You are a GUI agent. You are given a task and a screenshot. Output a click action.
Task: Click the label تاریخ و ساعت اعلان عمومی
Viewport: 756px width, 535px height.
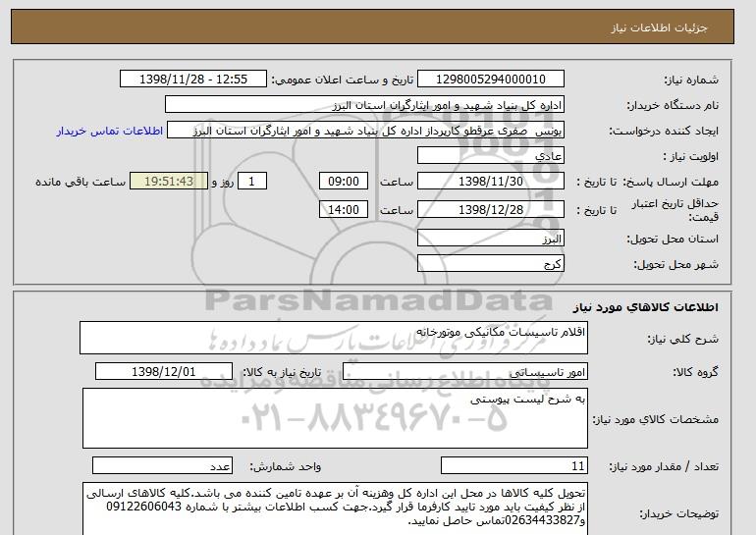[343, 80]
